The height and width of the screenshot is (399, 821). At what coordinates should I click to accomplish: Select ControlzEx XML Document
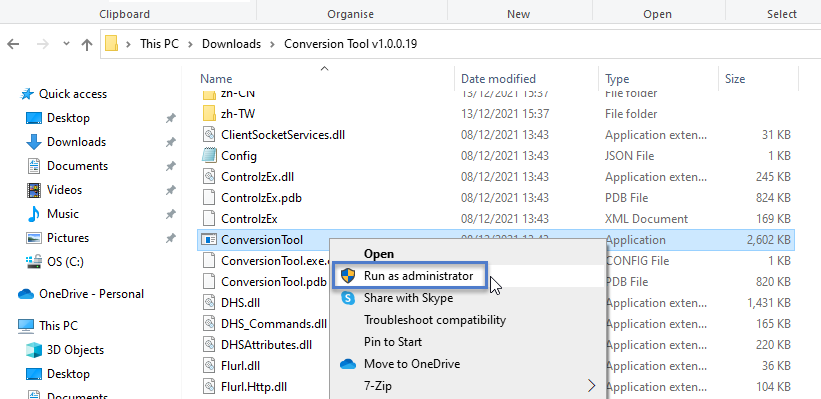tap(249, 219)
